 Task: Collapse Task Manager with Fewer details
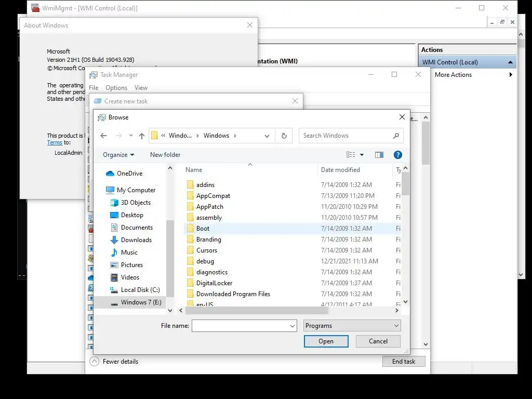click(x=114, y=362)
